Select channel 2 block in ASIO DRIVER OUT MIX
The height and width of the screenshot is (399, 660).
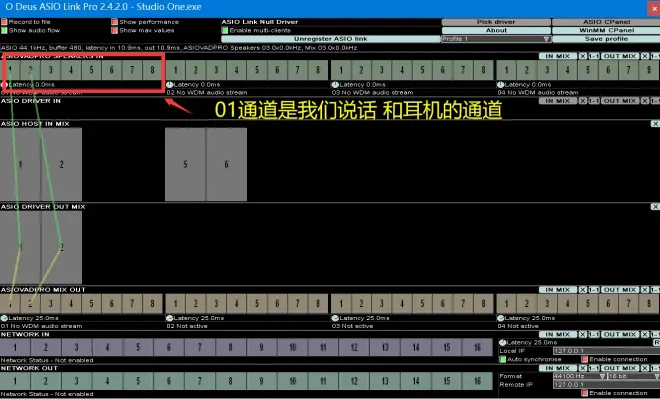[x=61, y=247]
